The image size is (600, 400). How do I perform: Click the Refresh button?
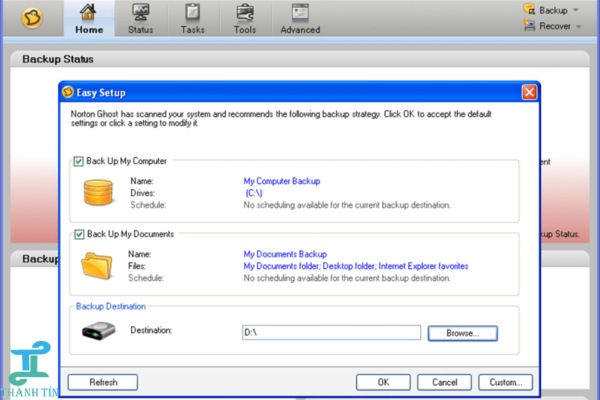[103, 382]
